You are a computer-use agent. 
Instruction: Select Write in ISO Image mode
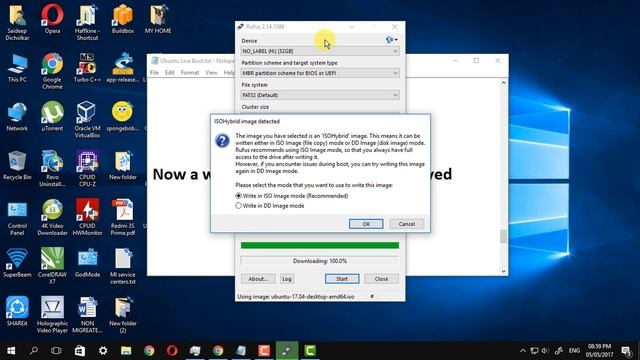tap(292, 196)
